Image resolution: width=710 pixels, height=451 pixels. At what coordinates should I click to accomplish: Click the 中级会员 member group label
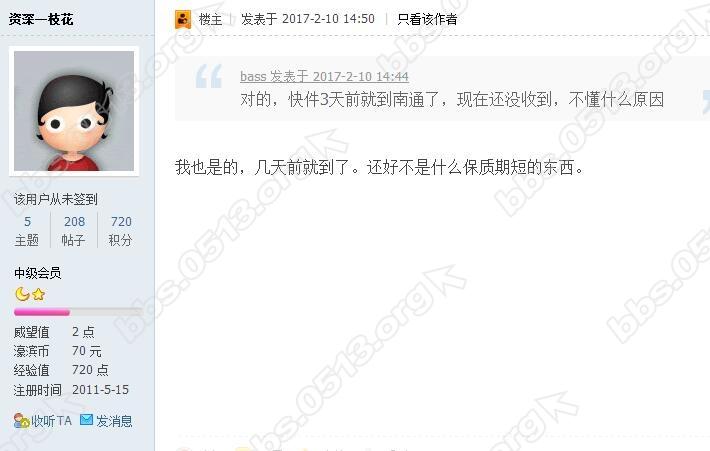click(x=38, y=273)
